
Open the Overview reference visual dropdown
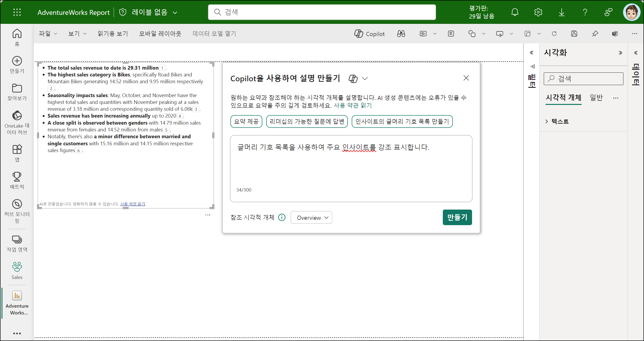[311, 217]
